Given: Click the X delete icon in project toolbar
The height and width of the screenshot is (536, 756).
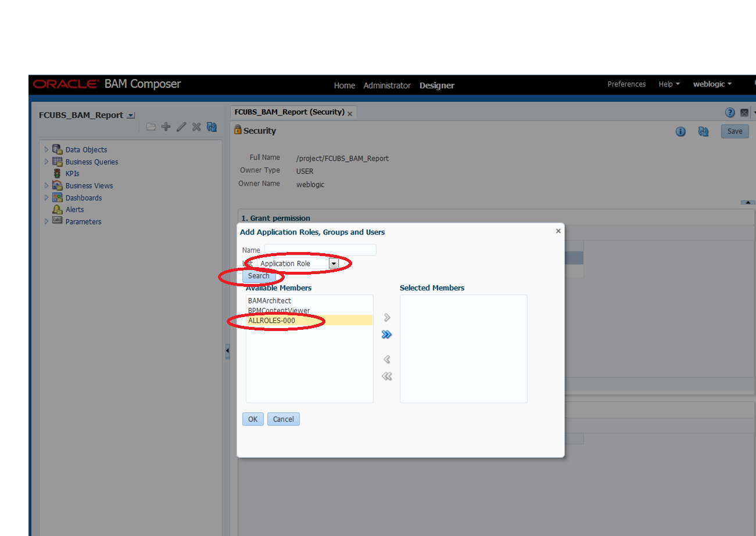Looking at the screenshot, I should (x=196, y=127).
